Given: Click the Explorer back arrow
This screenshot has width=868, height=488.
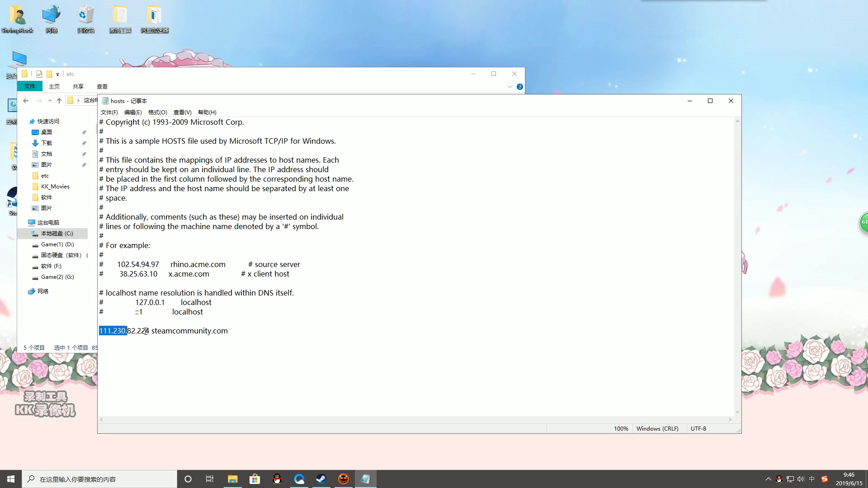Looking at the screenshot, I should tap(26, 101).
